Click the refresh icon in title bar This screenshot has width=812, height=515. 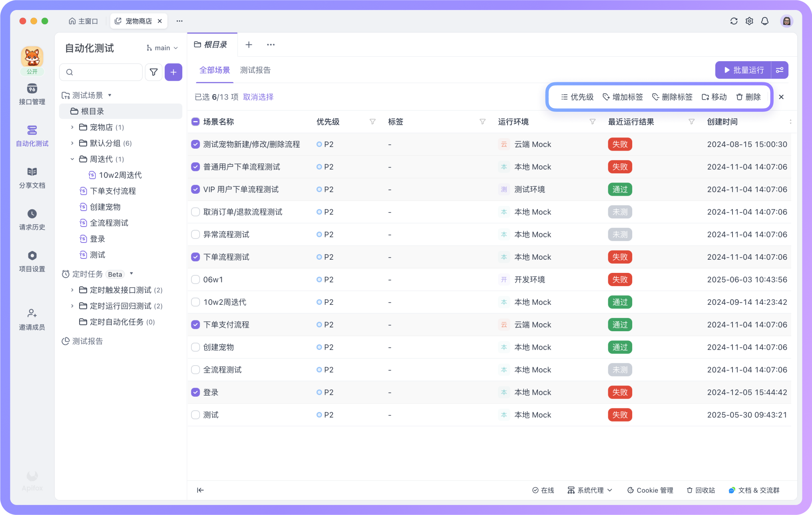point(734,21)
